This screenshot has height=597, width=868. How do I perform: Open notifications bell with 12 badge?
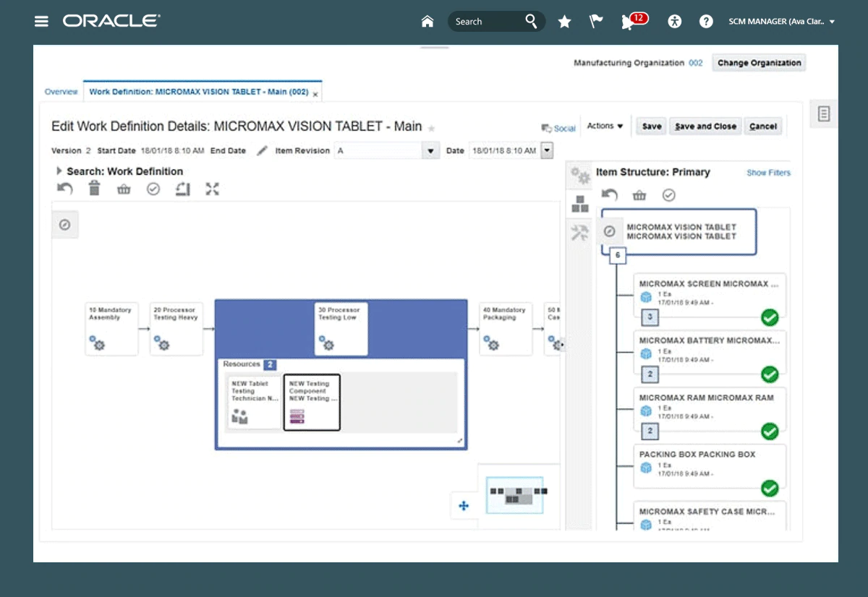pyautogui.click(x=628, y=22)
